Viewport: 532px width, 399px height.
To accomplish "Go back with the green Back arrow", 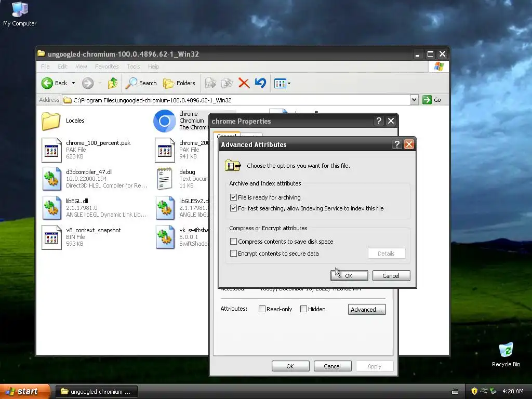I will click(x=47, y=83).
